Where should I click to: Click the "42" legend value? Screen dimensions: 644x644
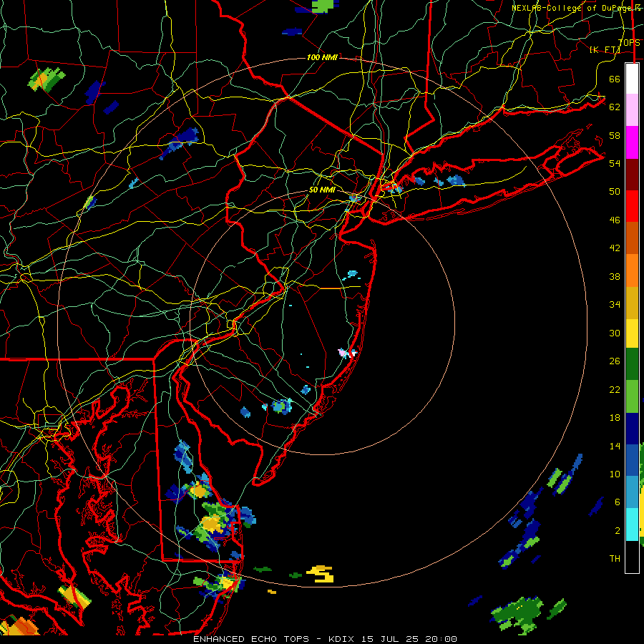tap(615, 248)
